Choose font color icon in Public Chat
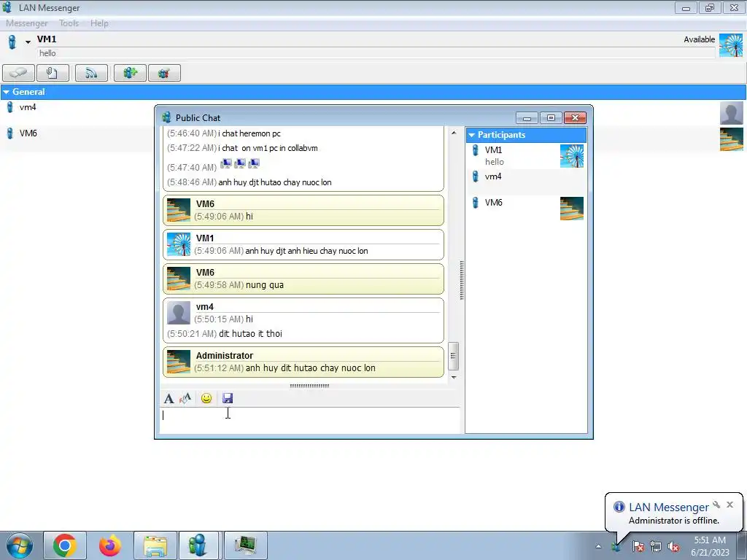 click(x=185, y=399)
